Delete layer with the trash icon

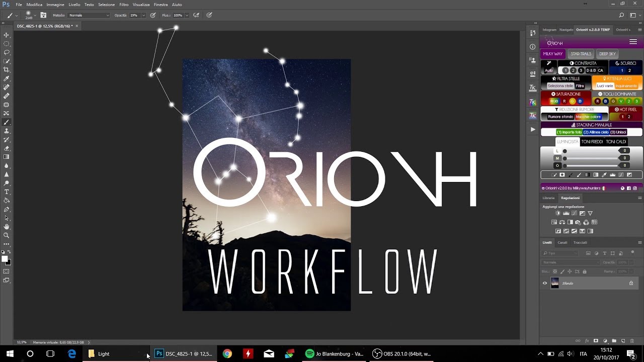(632, 341)
